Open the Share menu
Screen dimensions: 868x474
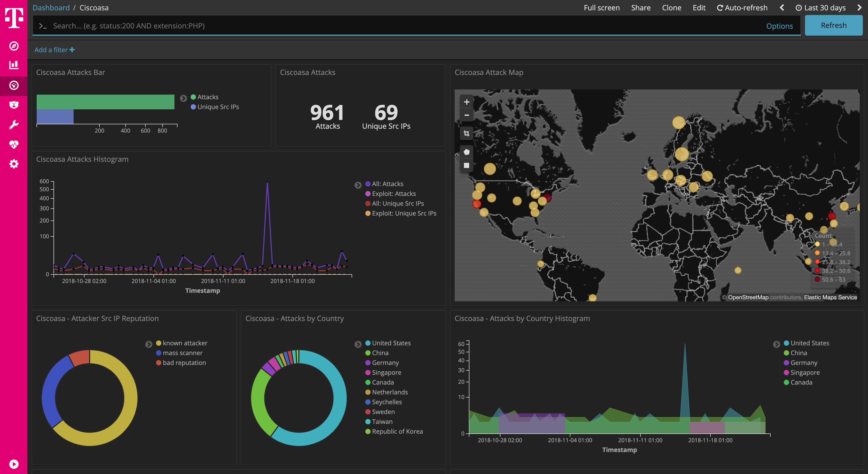tap(640, 7)
